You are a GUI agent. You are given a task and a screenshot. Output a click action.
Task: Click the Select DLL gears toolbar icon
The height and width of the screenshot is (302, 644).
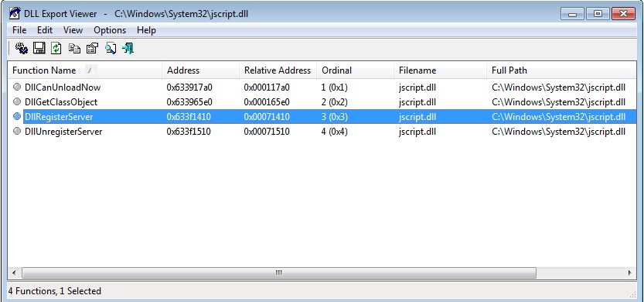tap(22, 48)
